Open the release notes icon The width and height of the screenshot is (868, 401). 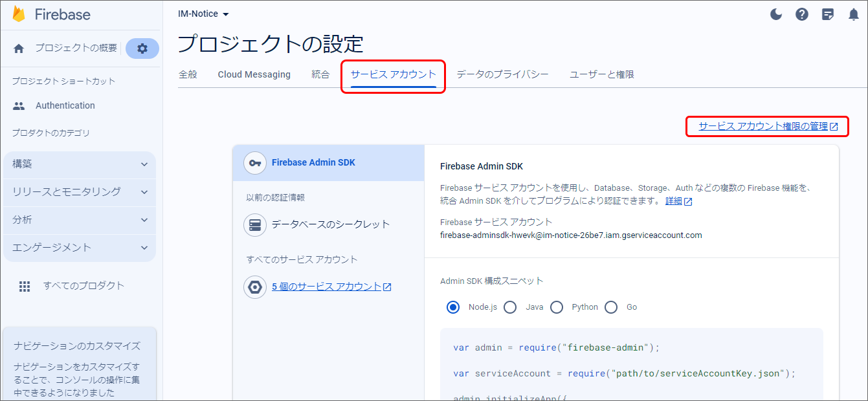click(x=828, y=14)
